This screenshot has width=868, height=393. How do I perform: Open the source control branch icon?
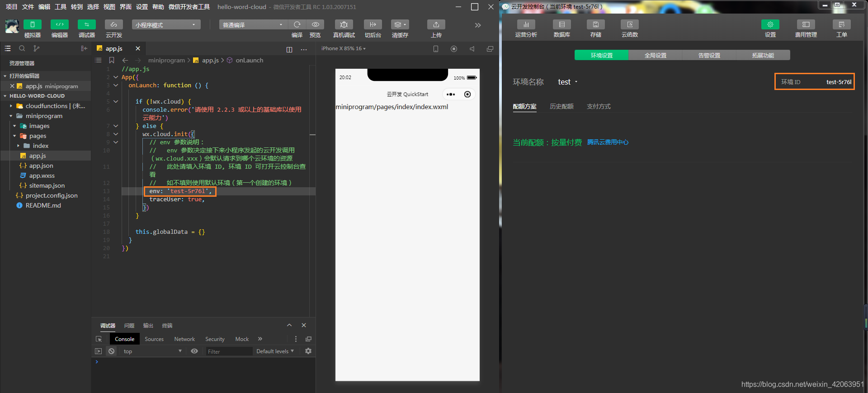(37, 48)
